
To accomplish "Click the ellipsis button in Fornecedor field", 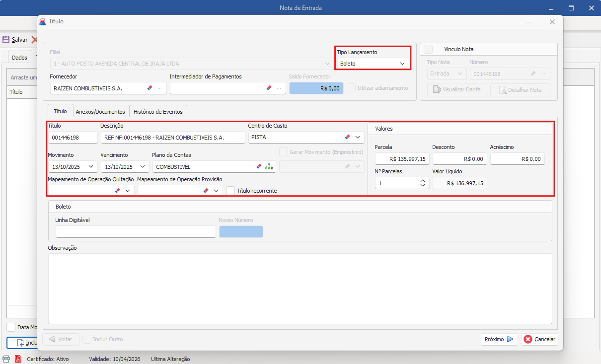I will pos(160,88).
